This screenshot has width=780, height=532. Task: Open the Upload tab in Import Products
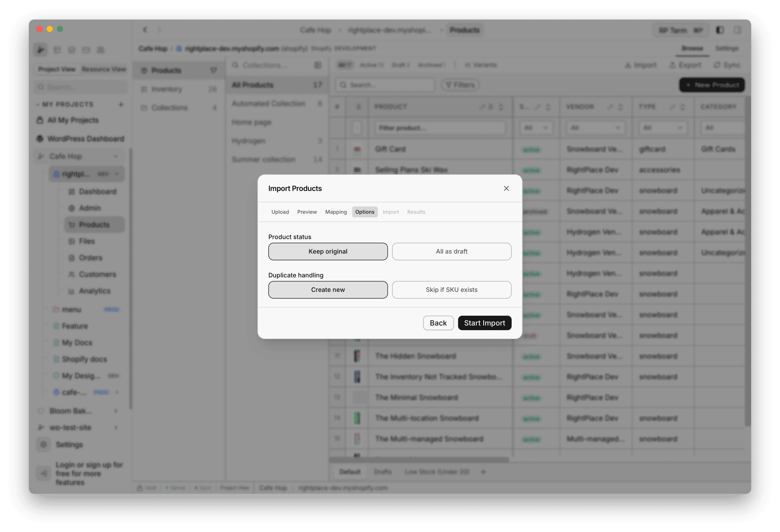[280, 212]
